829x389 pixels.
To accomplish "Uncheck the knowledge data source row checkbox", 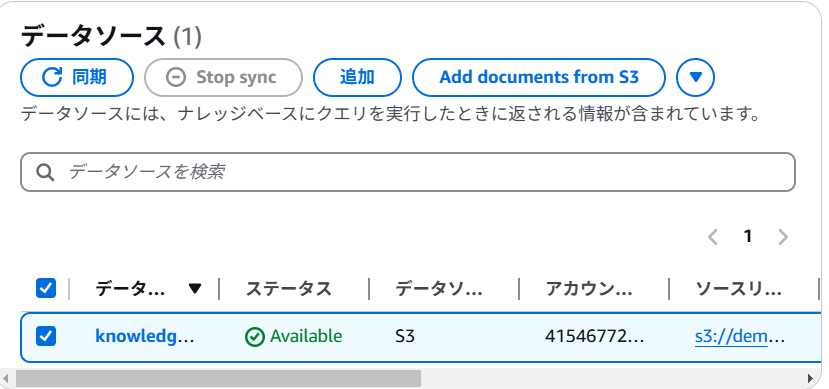I will pyautogui.click(x=45, y=336).
